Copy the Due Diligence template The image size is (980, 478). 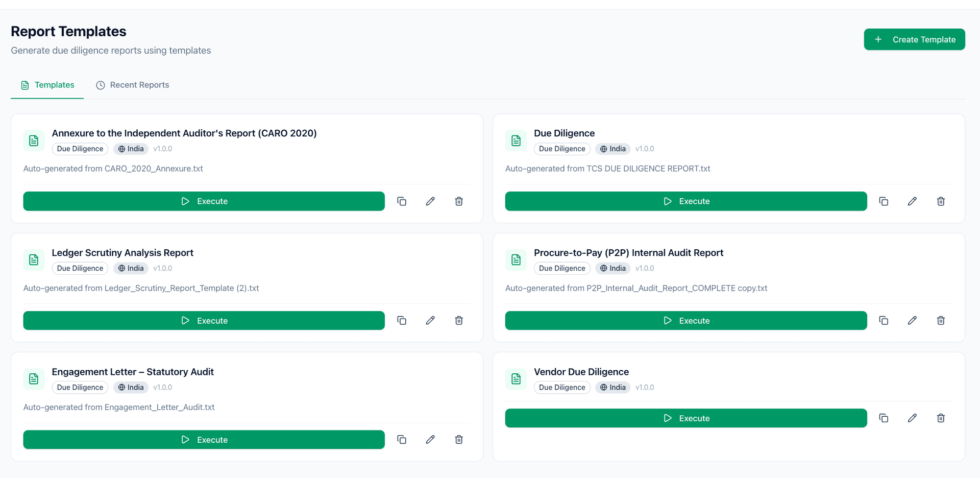pos(884,201)
